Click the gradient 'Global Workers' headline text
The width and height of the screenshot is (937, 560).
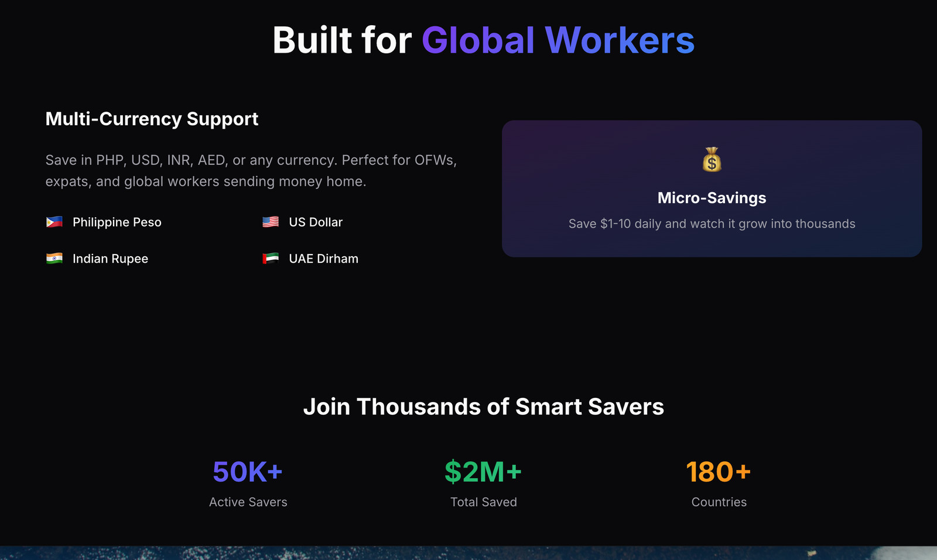558,40
